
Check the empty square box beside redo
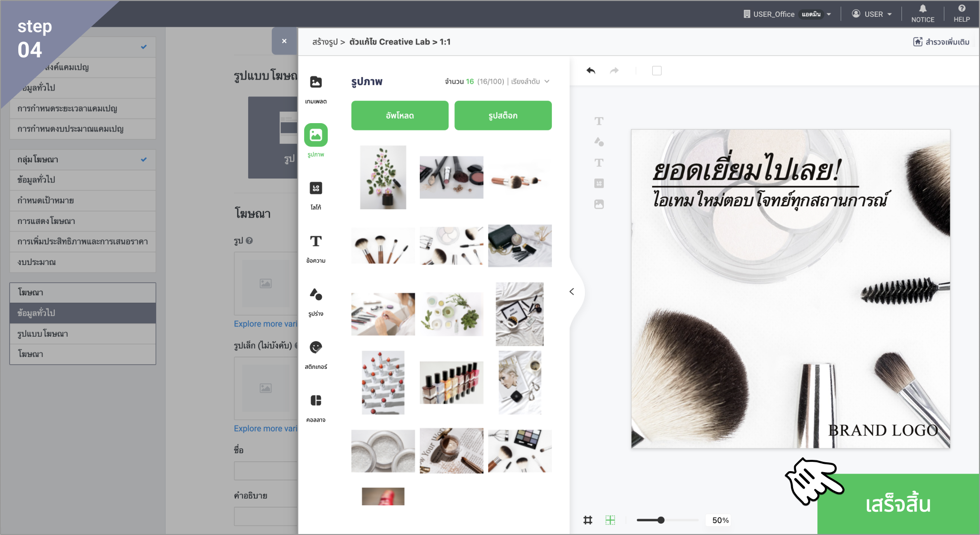tap(657, 71)
